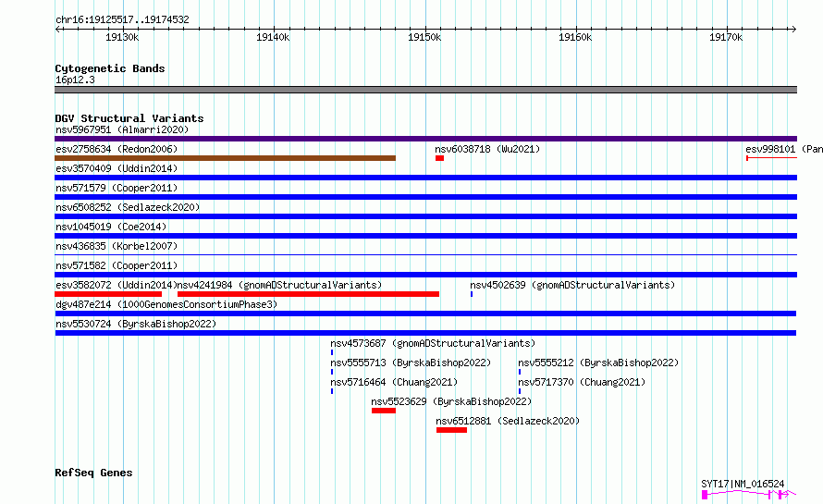This screenshot has width=823, height=504.
Task: Click the nsv5967951 (Almarri2020) variant label
Action: pyautogui.click(x=122, y=129)
